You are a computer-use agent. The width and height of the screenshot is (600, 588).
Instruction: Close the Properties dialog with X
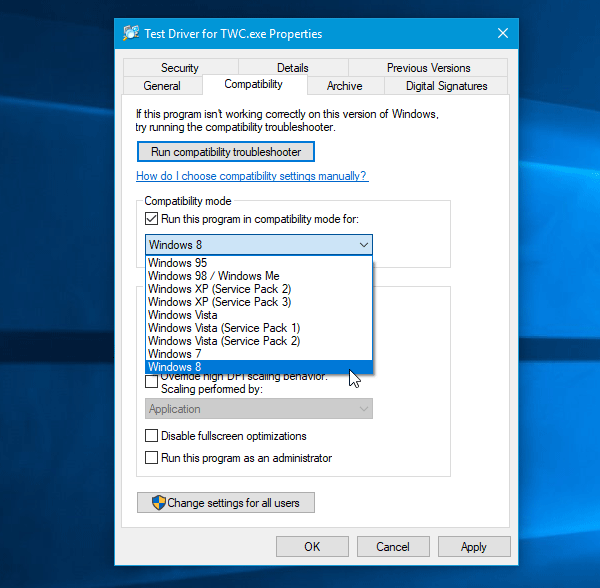[503, 33]
